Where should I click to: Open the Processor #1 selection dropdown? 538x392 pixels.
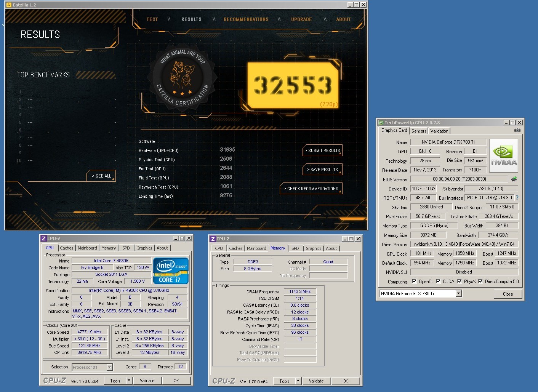109,367
